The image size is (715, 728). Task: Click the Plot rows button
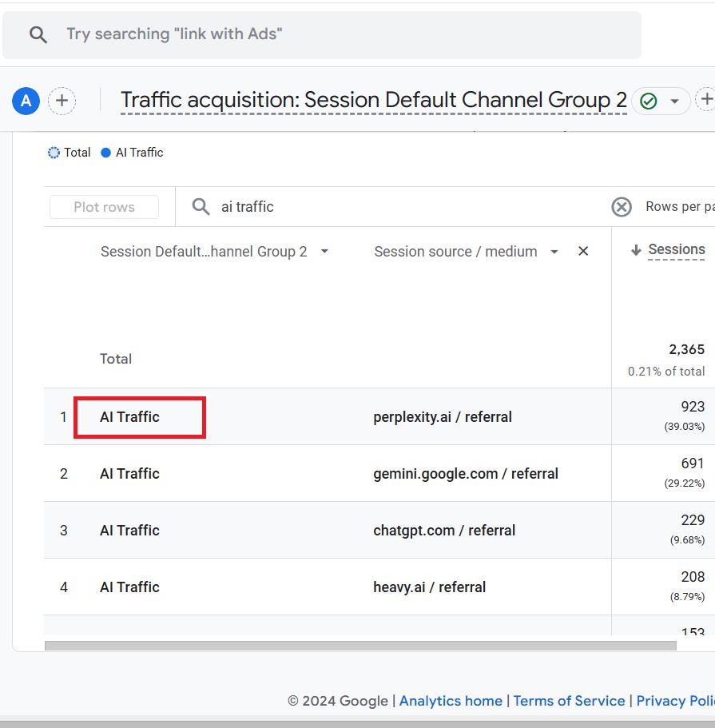104,207
